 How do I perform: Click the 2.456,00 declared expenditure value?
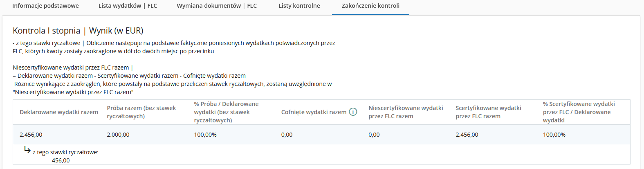pos(31,135)
